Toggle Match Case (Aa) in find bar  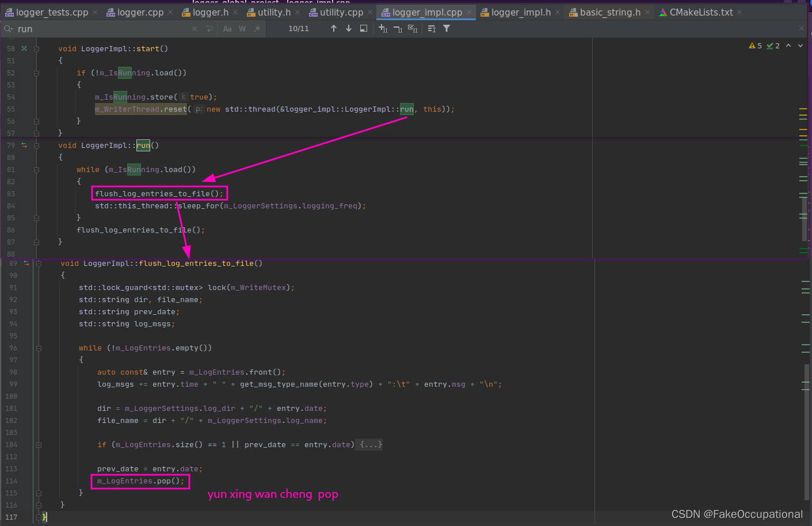point(227,29)
